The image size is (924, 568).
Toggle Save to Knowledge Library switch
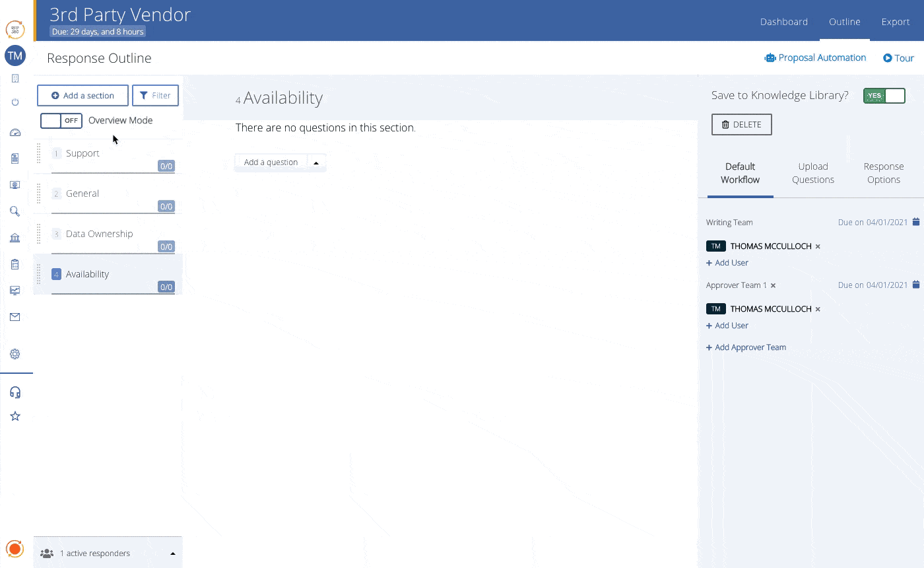(884, 96)
